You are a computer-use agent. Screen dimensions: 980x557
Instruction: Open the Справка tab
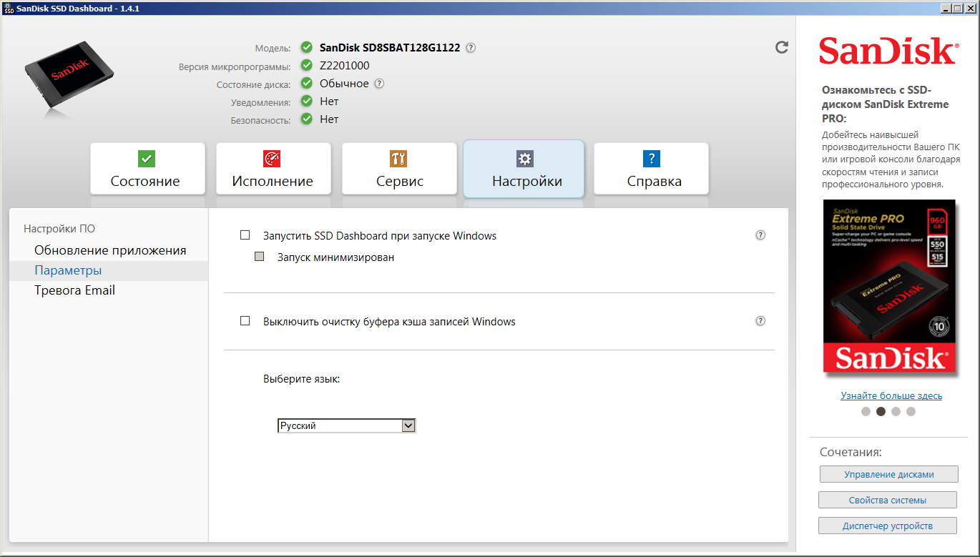pyautogui.click(x=651, y=169)
